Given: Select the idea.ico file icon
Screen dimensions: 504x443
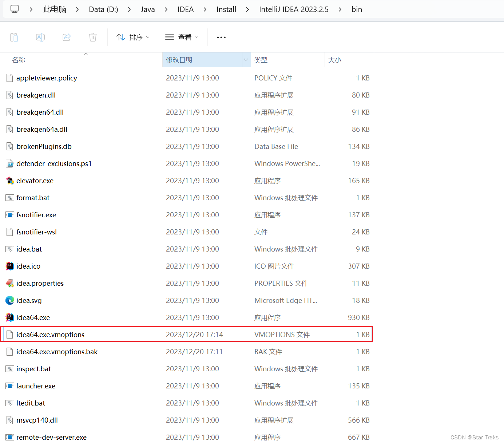Looking at the screenshot, I should (x=10, y=266).
